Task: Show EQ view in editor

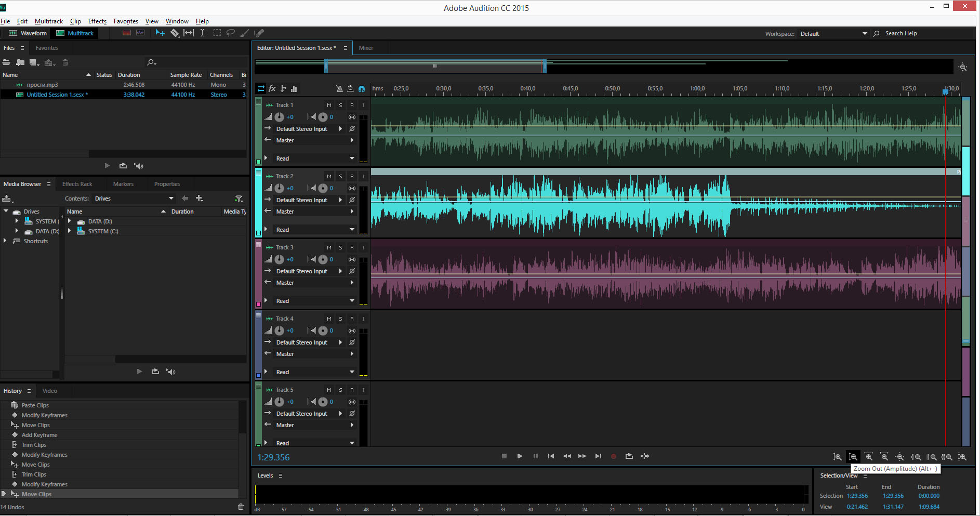Action: 294,89
